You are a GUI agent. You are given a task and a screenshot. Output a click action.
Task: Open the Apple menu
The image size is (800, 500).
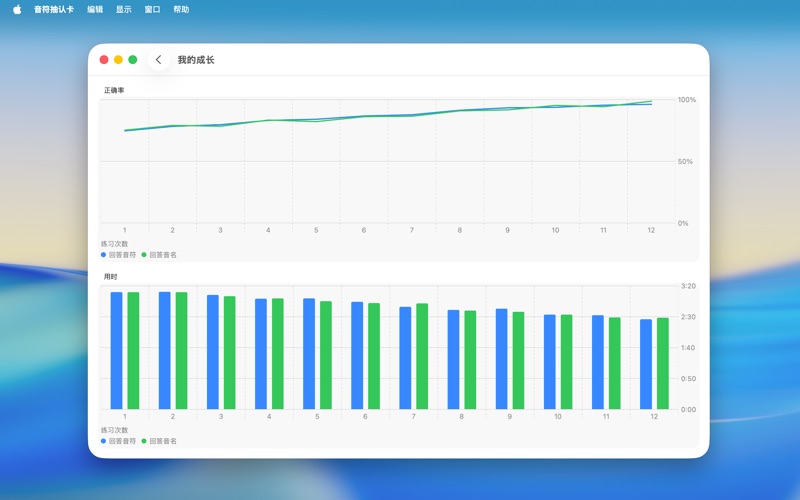(x=17, y=9)
